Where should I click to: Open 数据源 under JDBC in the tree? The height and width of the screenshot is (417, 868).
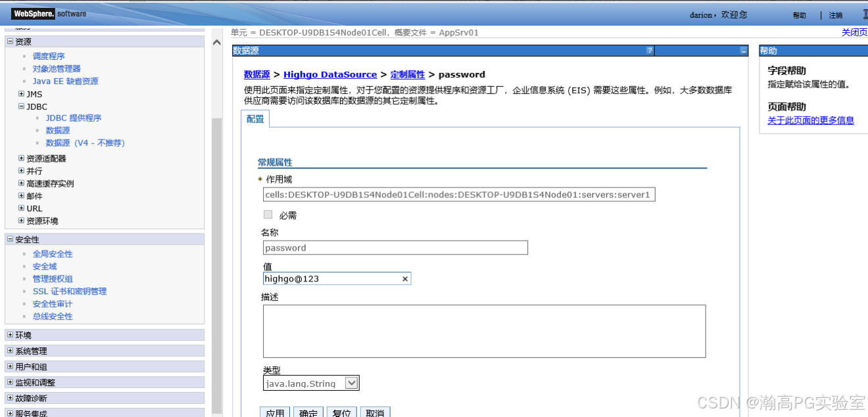click(x=58, y=131)
